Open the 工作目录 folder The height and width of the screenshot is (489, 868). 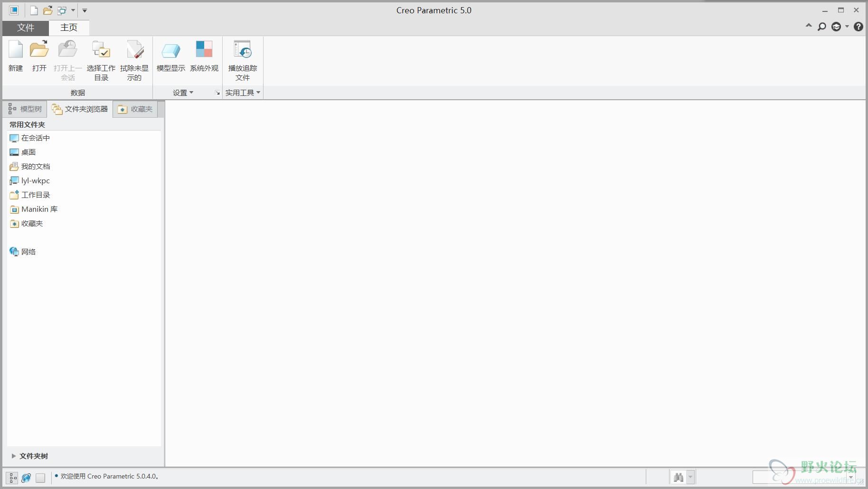(29, 195)
